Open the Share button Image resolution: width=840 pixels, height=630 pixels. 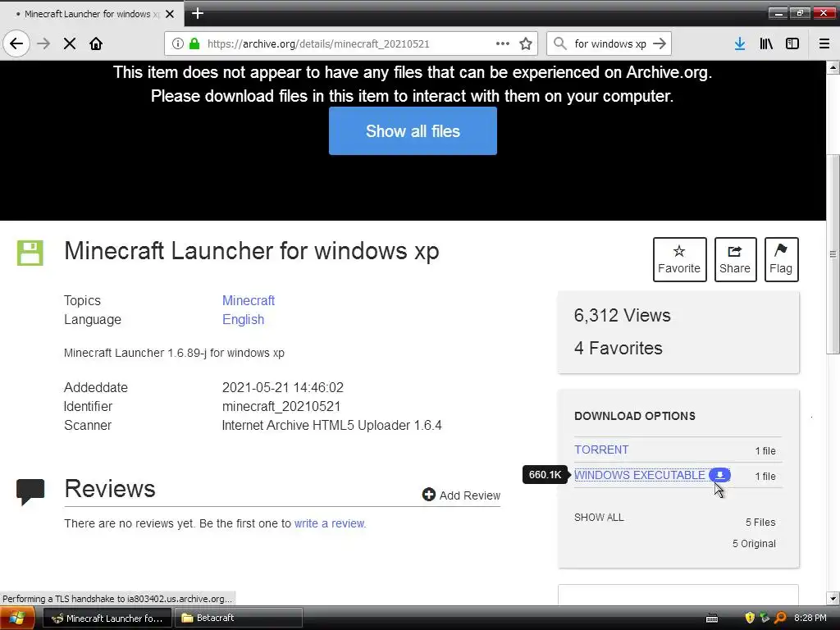click(735, 259)
